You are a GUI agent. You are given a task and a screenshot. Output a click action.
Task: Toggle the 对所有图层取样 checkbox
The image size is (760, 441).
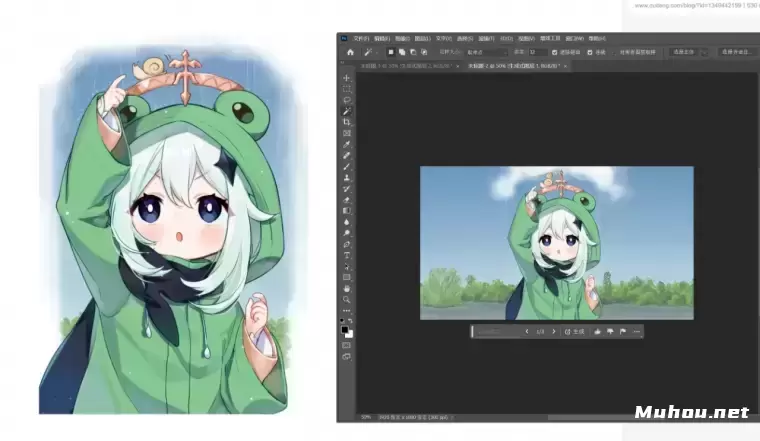click(x=615, y=52)
